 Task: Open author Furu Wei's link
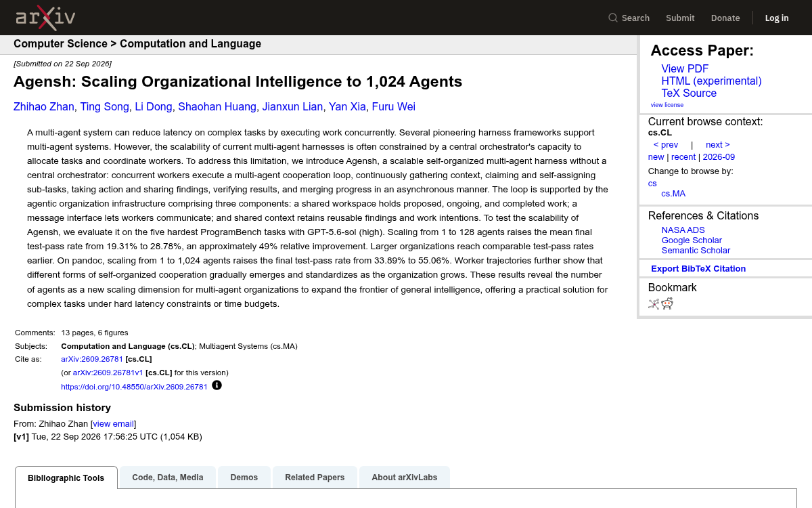(394, 106)
